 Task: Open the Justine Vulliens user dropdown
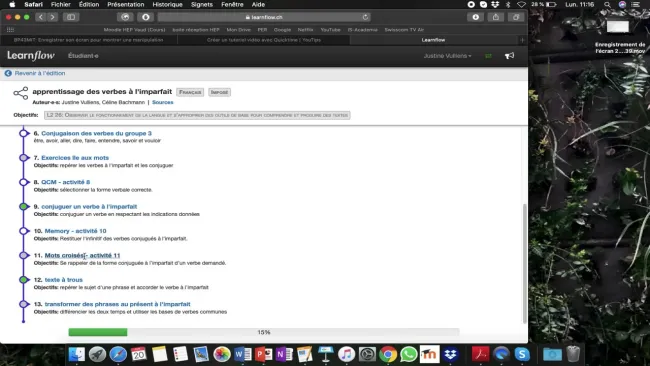[x=447, y=56]
